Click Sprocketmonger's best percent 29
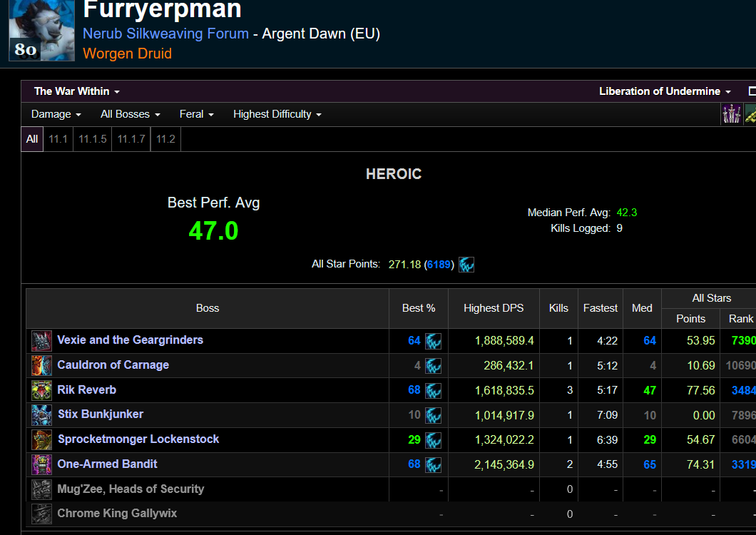This screenshot has height=535, width=756. point(414,439)
